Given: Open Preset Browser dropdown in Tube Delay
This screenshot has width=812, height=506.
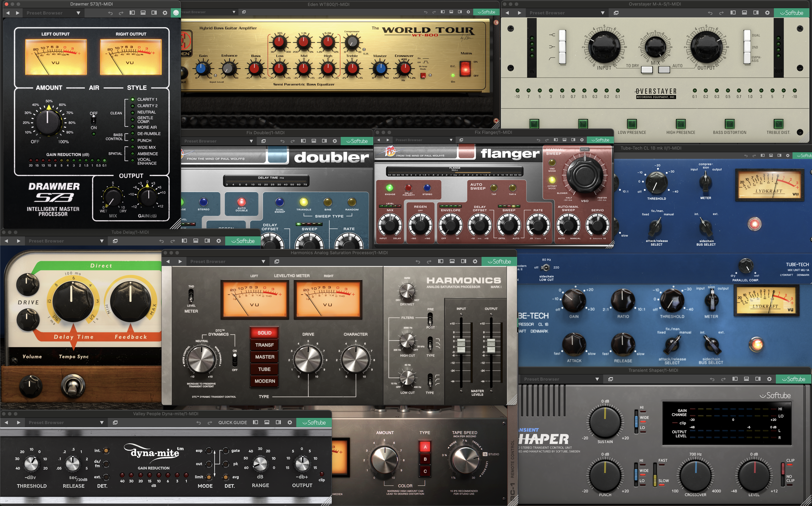Looking at the screenshot, I should [66, 241].
